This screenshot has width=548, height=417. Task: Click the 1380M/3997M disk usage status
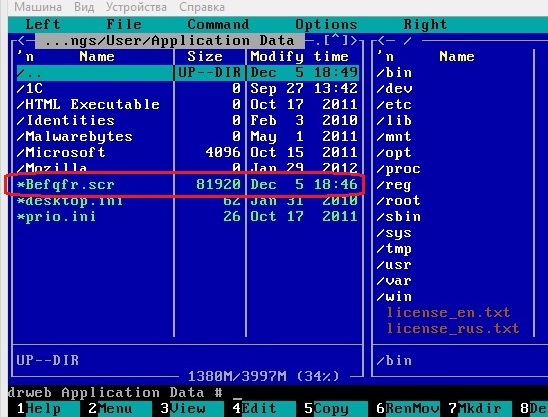pos(264,376)
